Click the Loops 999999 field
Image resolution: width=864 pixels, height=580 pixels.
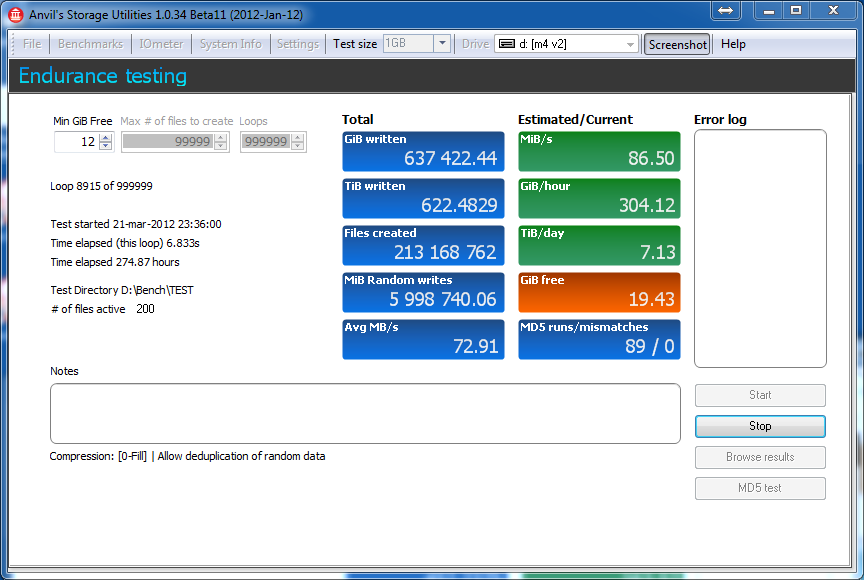click(266, 142)
